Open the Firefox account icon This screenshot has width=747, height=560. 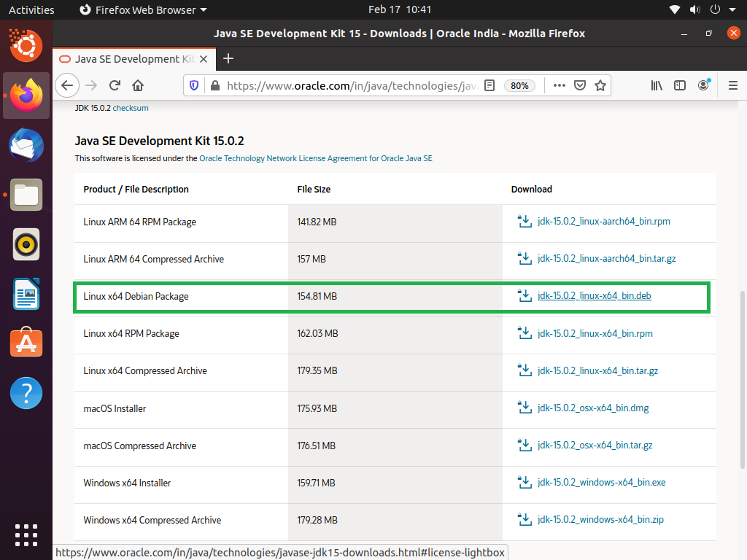pyautogui.click(x=704, y=86)
